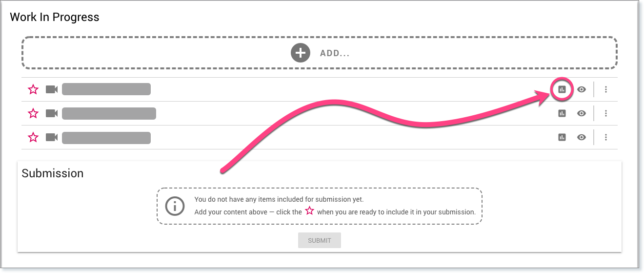Preview the second item with the eye icon

pyautogui.click(x=582, y=113)
